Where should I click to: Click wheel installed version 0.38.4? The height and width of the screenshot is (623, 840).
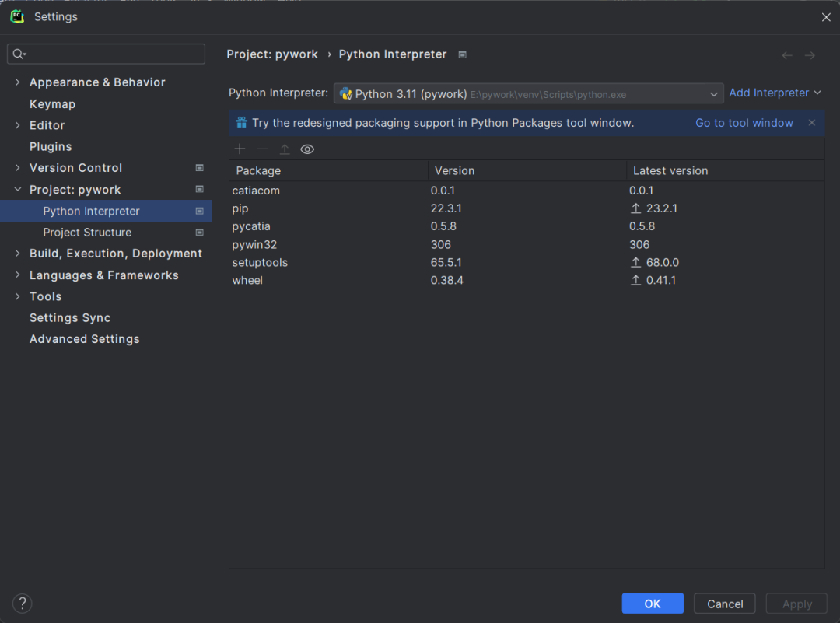446,280
